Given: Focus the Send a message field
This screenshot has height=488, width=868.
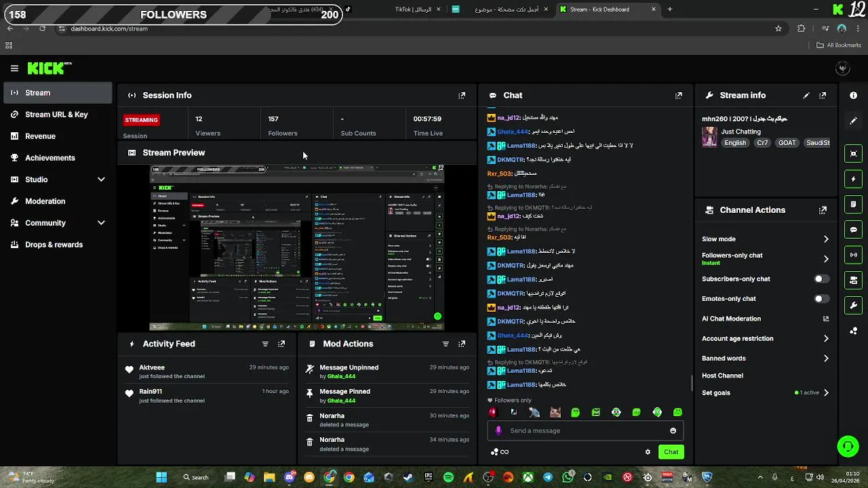Looking at the screenshot, I should point(585,430).
